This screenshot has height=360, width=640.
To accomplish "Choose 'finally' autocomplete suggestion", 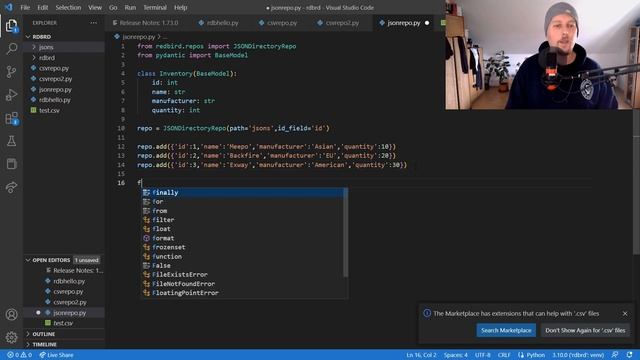I will [243, 192].
